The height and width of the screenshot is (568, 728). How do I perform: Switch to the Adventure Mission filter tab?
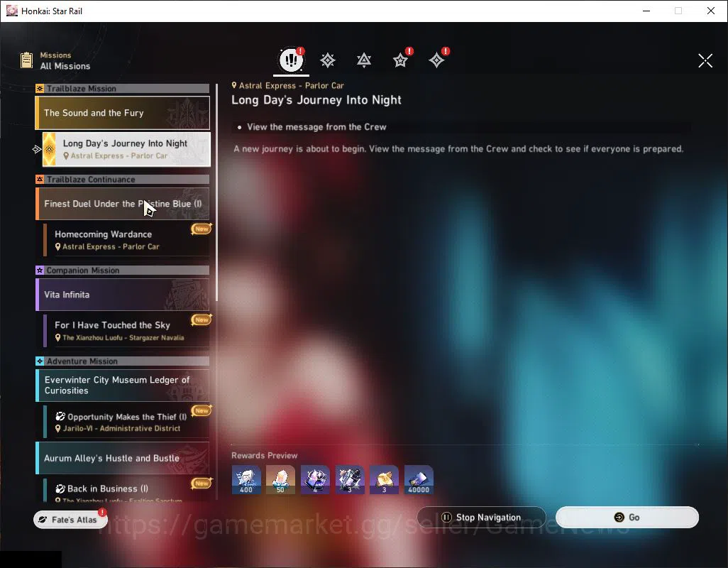tap(436, 60)
